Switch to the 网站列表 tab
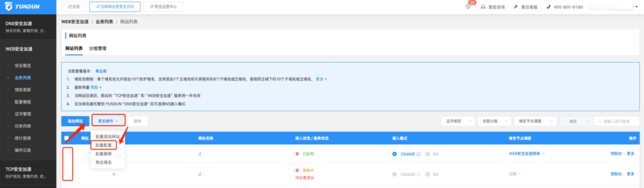Screen dimensions: 644x188 point(74,48)
